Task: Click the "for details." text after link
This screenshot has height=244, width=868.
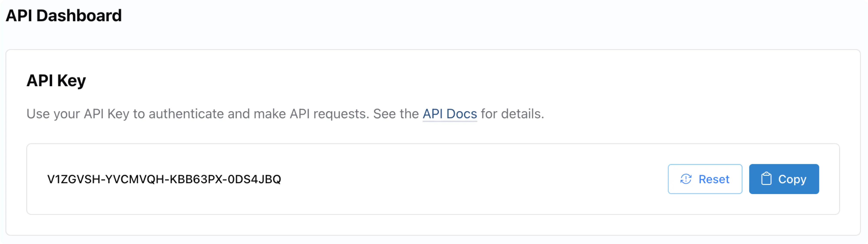Action: [x=512, y=114]
